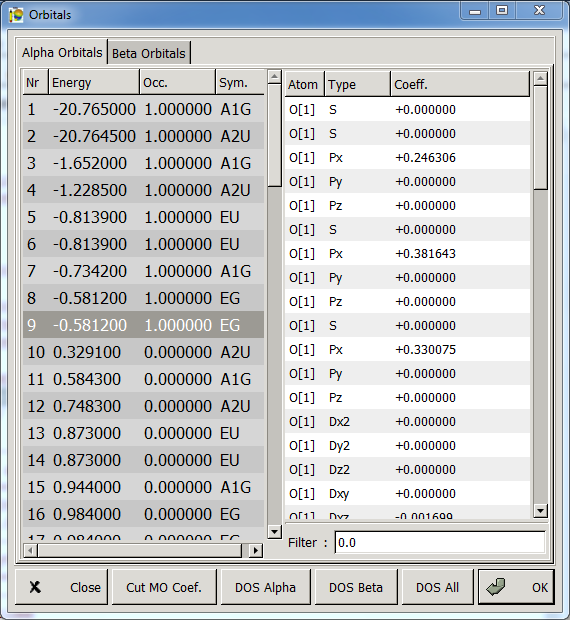This screenshot has width=570, height=620.
Task: Click horizontal scroll right arrow under orbital list
Action: [x=256, y=550]
